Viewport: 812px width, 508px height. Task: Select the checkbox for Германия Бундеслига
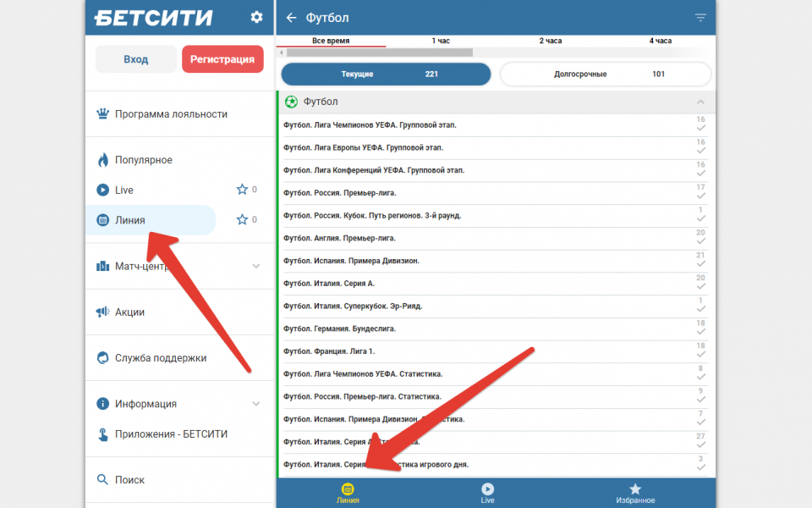[x=700, y=333]
